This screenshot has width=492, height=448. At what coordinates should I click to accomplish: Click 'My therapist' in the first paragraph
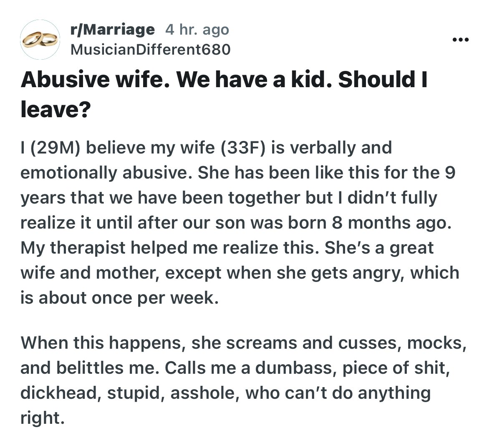(x=73, y=248)
